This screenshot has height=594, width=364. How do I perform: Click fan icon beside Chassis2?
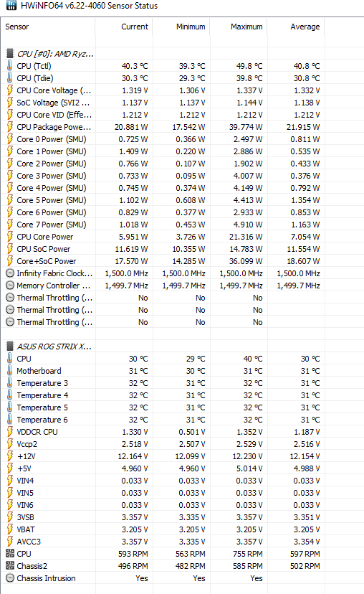(10, 565)
